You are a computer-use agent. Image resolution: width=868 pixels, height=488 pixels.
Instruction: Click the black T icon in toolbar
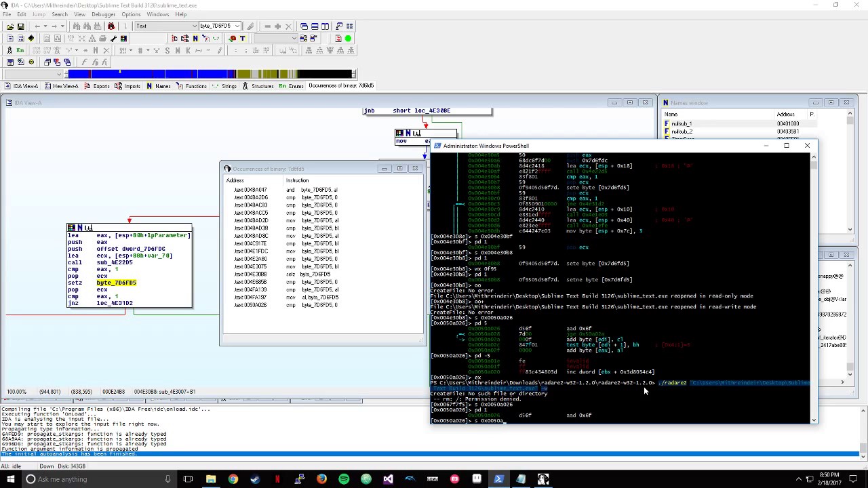[x=243, y=39]
